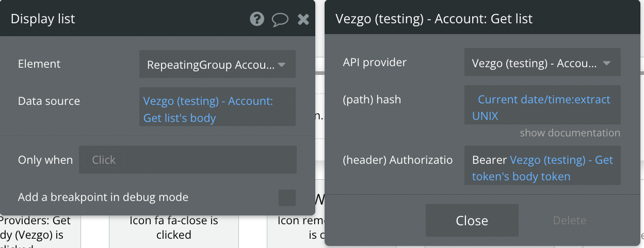Close the Display list panel

pyautogui.click(x=303, y=20)
